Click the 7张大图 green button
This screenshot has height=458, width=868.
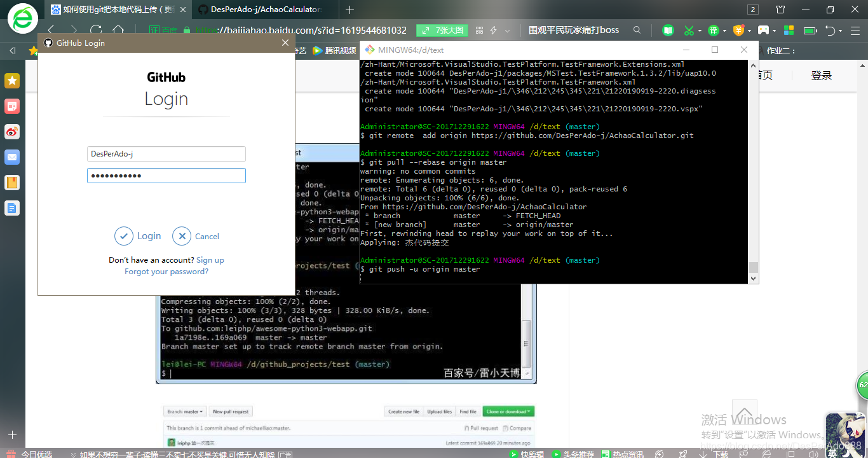443,31
